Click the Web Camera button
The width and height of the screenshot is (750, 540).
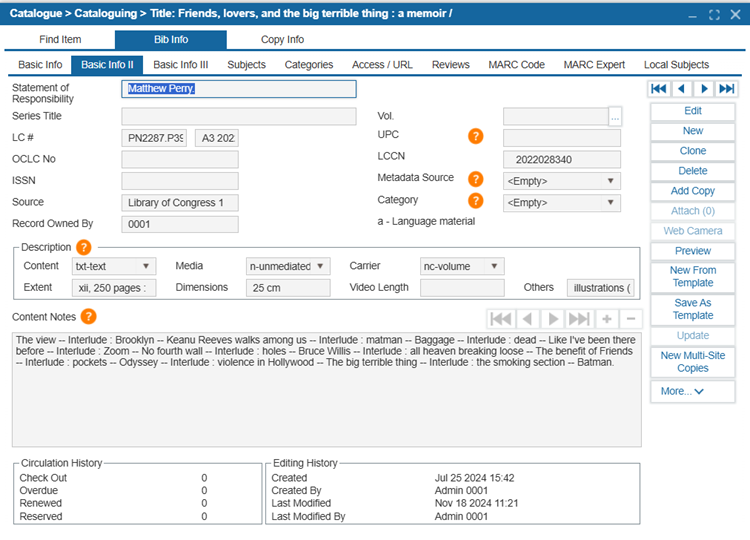tap(692, 231)
